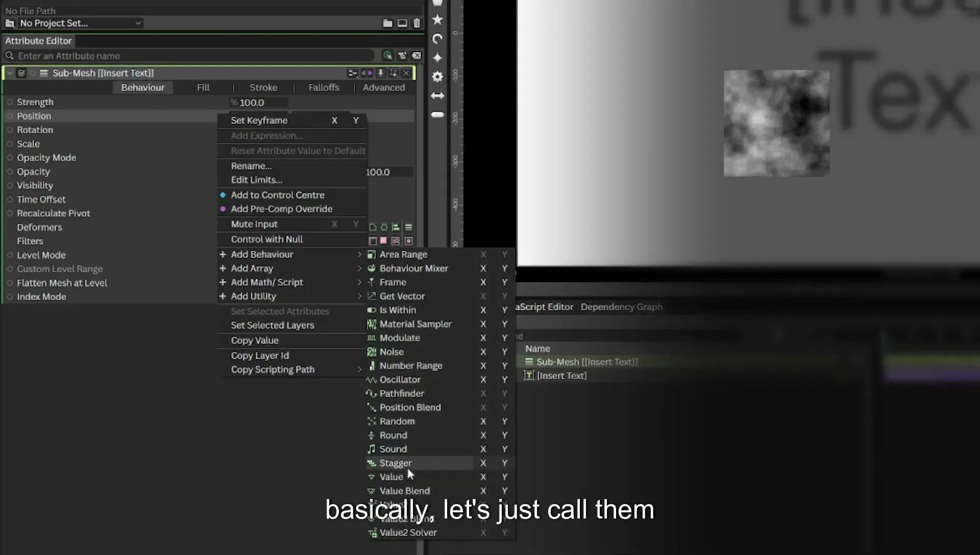Clear the attribute search with the X icon
Viewport: 980px width, 555px height.
(416, 56)
